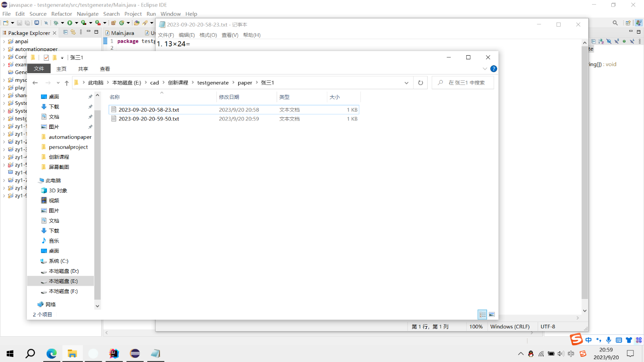Click testgenerate in address breadcrumb
The width and height of the screenshot is (644, 362).
(x=213, y=83)
